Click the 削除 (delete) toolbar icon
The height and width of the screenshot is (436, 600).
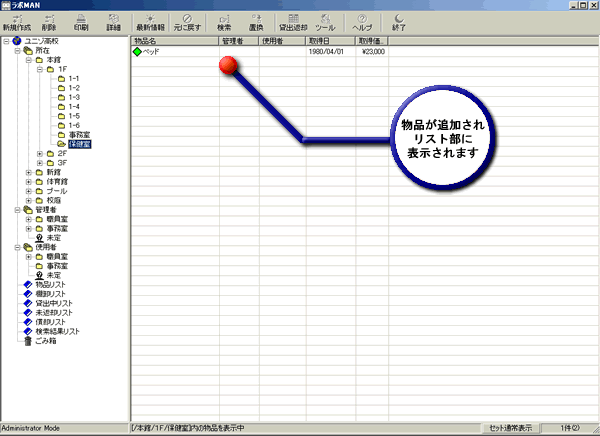click(49, 23)
